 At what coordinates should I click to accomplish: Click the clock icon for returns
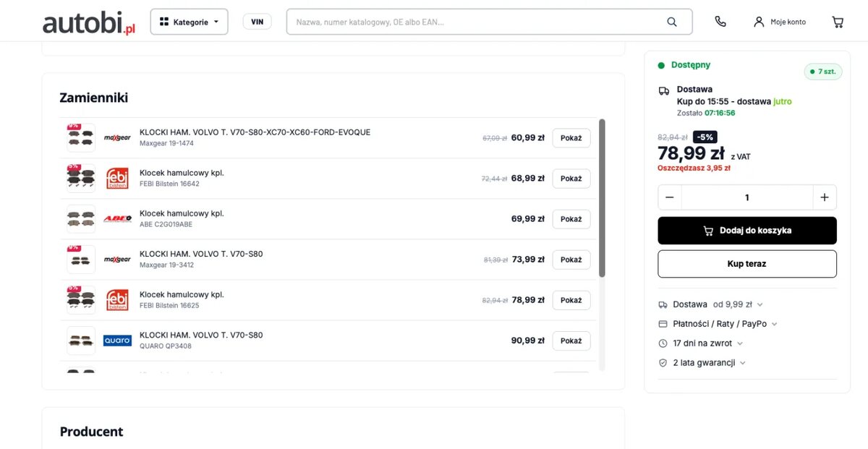[663, 343]
